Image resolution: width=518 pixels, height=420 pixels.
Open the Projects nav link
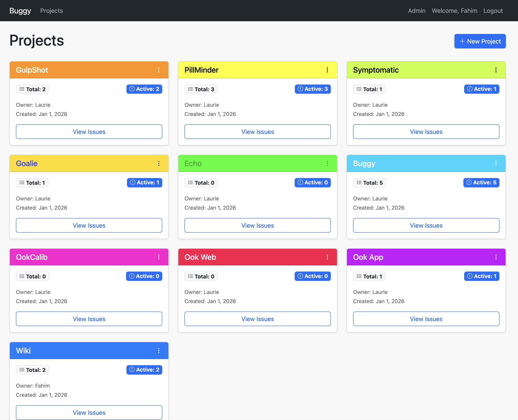point(51,11)
